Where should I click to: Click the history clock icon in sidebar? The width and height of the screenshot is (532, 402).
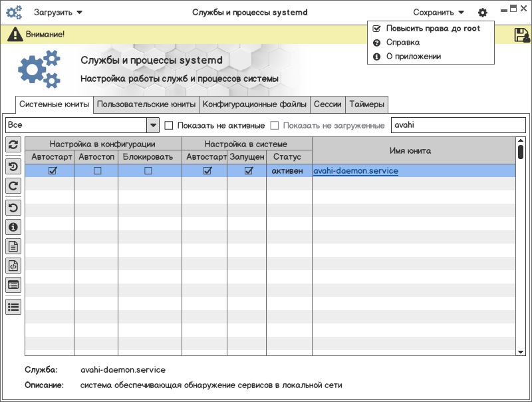(x=13, y=166)
